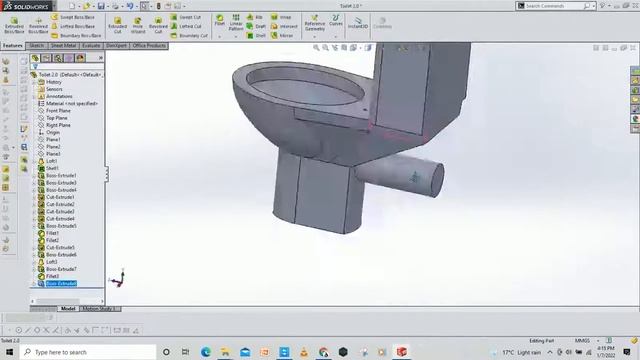Expand the Boss-Extrude1 tree node

[x=34, y=176]
